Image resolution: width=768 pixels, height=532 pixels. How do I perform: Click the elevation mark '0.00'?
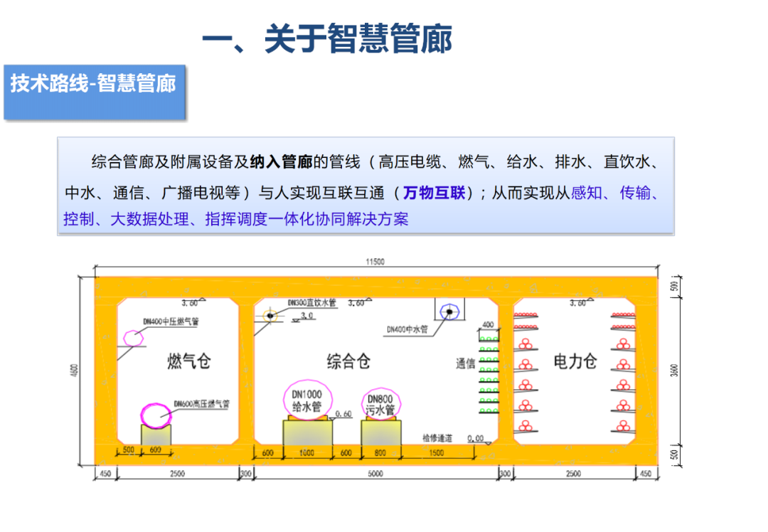(x=475, y=438)
